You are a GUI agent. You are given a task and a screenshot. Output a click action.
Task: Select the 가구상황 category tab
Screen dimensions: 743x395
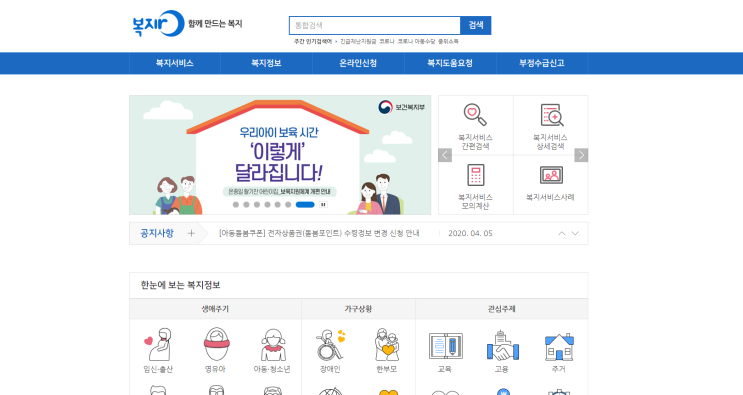tap(358, 309)
